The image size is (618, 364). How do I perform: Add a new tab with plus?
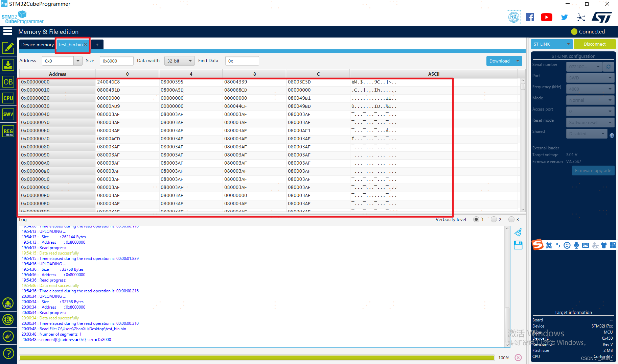click(97, 45)
